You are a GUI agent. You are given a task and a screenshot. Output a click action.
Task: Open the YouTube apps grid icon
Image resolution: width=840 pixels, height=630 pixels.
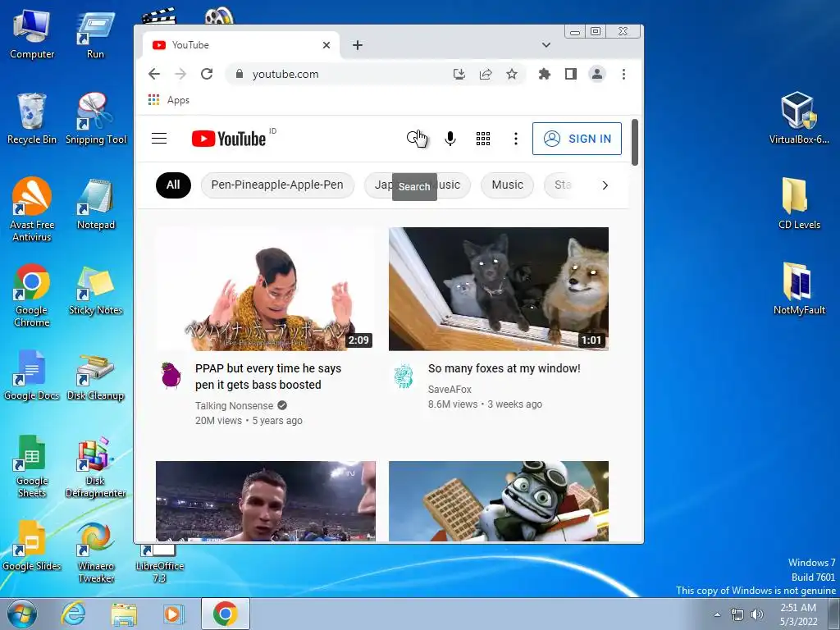[x=483, y=139]
